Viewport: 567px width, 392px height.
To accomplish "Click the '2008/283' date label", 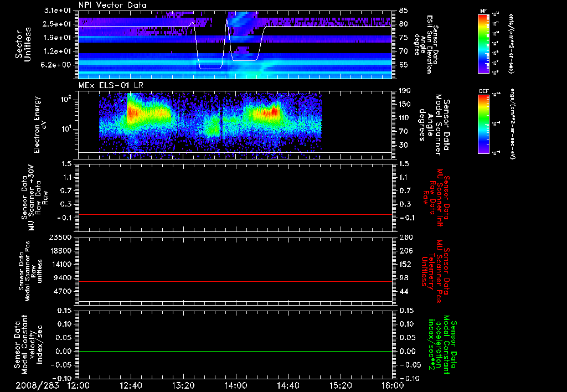I will pos(37,386).
